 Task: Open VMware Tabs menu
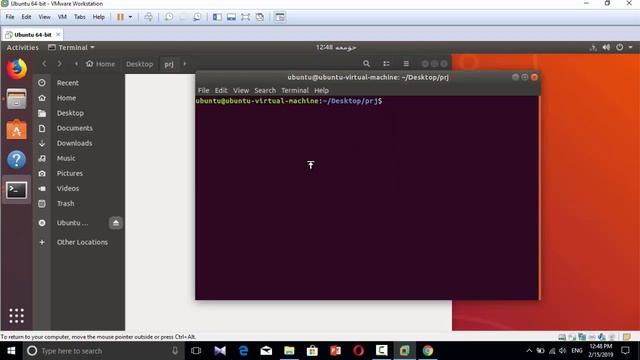click(80, 17)
